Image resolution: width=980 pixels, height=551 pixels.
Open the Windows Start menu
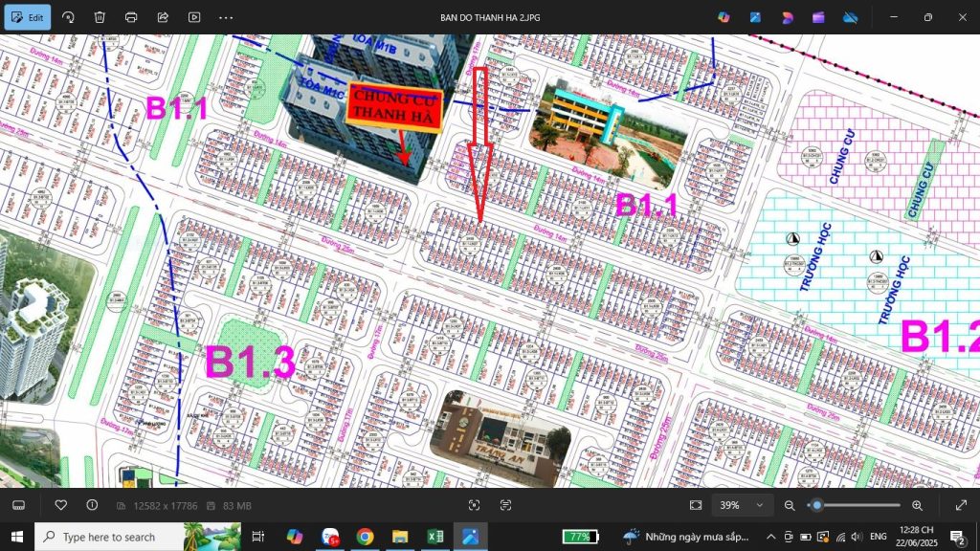[x=17, y=537]
